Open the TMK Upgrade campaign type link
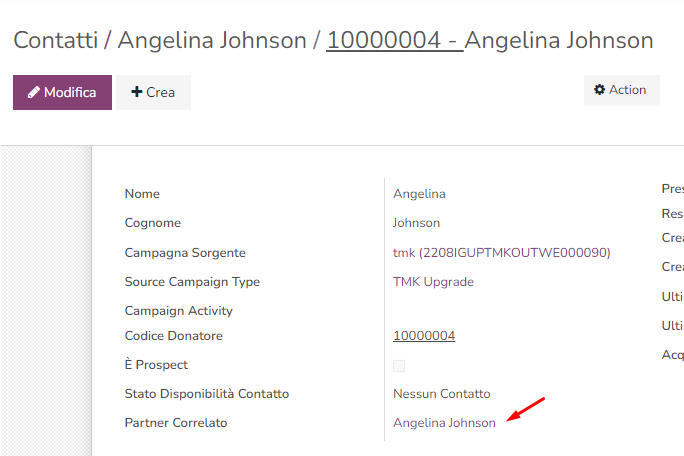Screen dimensions: 684x456 433,282
